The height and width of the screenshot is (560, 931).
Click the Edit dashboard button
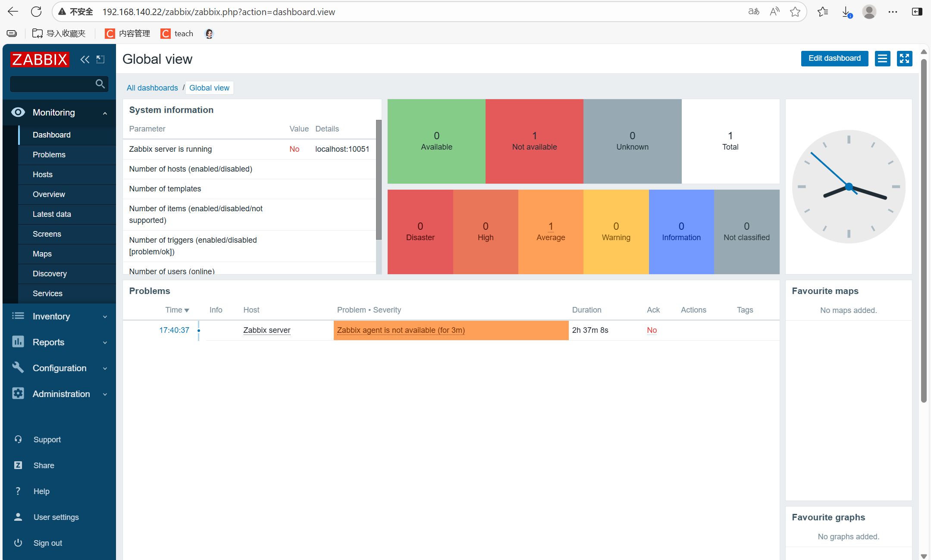tap(834, 59)
